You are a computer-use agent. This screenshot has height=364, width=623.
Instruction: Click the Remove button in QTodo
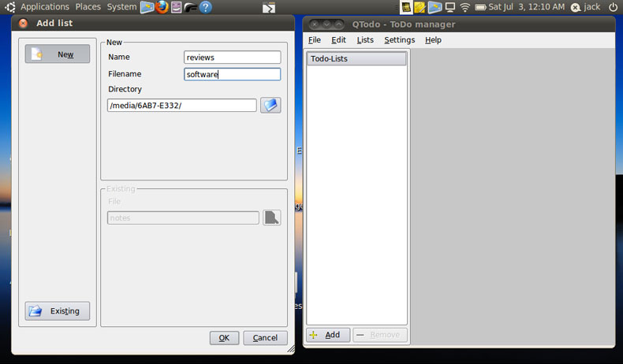click(380, 335)
